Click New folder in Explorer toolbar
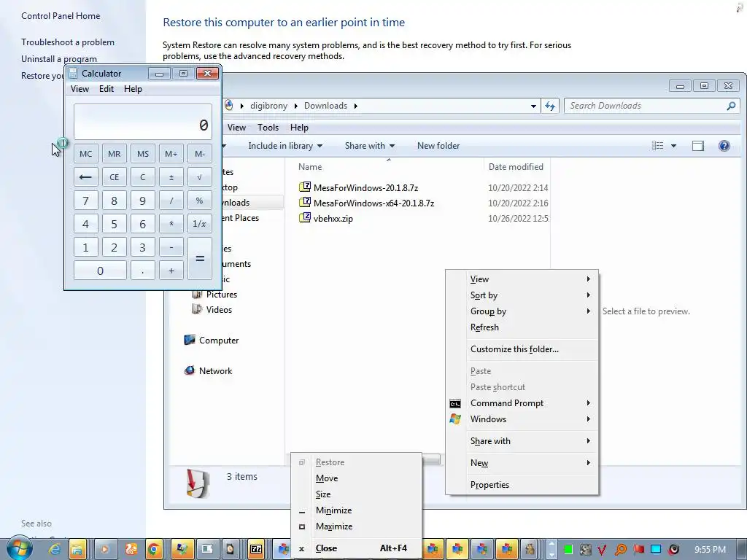Screen dimensions: 747x560 coord(438,146)
